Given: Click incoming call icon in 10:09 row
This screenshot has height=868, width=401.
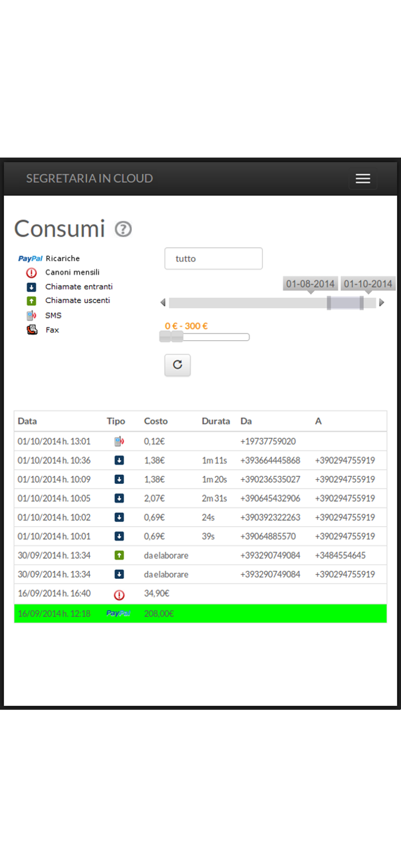Looking at the screenshot, I should click(x=119, y=479).
